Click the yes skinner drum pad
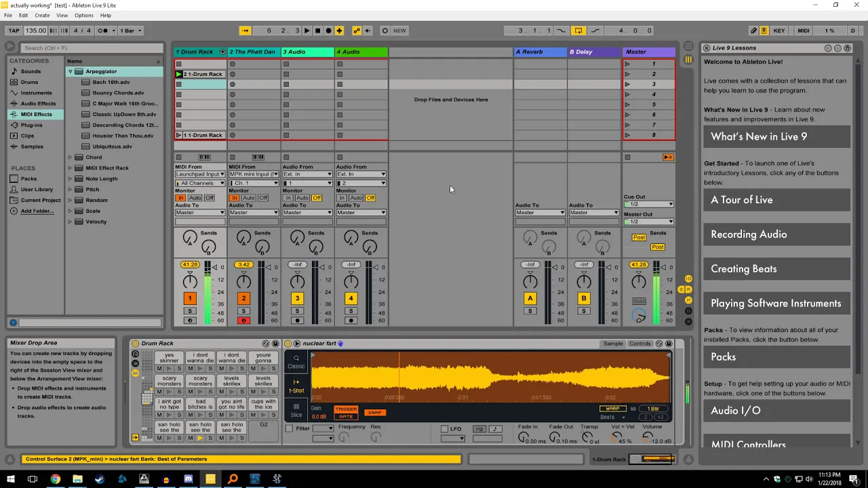 [x=169, y=358]
